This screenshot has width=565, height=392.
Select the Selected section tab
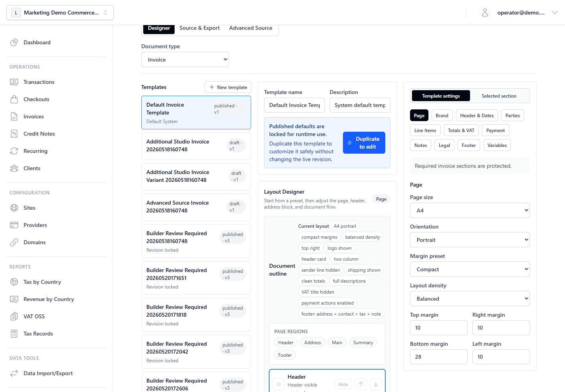[x=499, y=96]
